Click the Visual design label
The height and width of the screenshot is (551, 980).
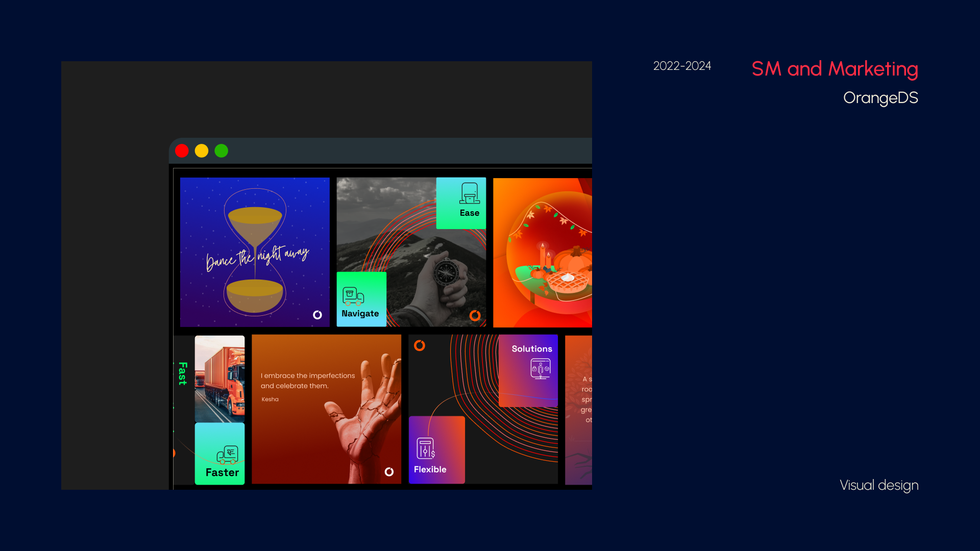[879, 485]
